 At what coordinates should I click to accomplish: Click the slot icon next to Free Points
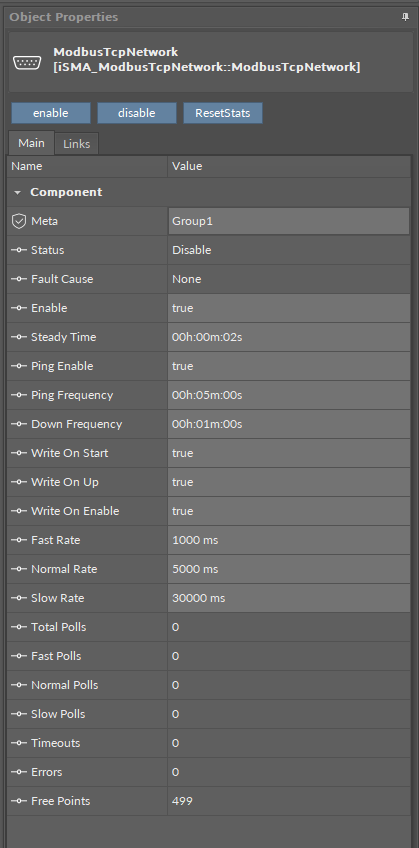click(x=19, y=801)
